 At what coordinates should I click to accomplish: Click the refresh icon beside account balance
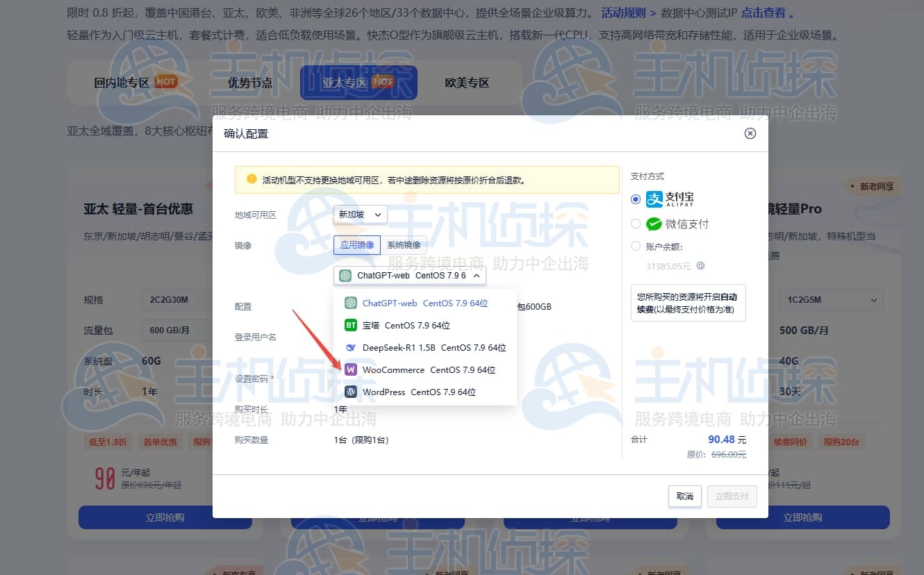click(700, 265)
